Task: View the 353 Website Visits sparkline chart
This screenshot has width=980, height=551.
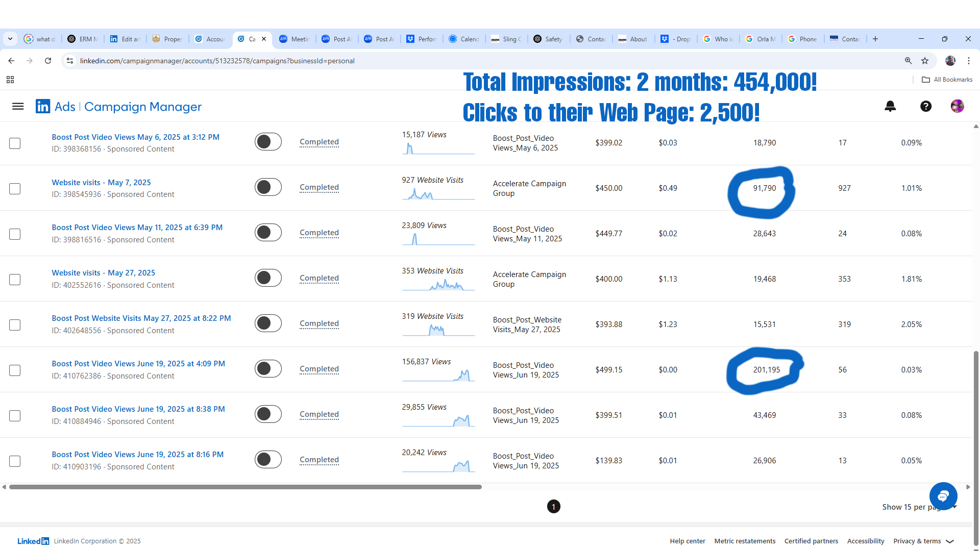Action: pos(438,285)
